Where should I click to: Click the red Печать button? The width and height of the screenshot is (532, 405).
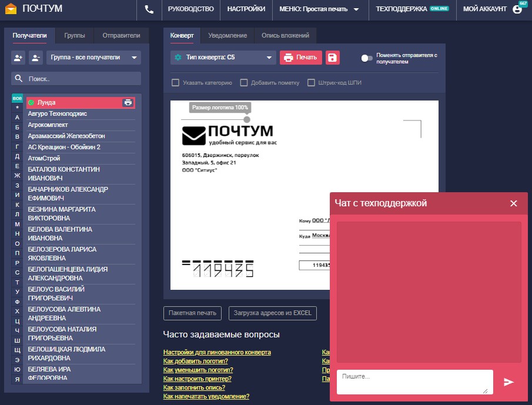[300, 58]
